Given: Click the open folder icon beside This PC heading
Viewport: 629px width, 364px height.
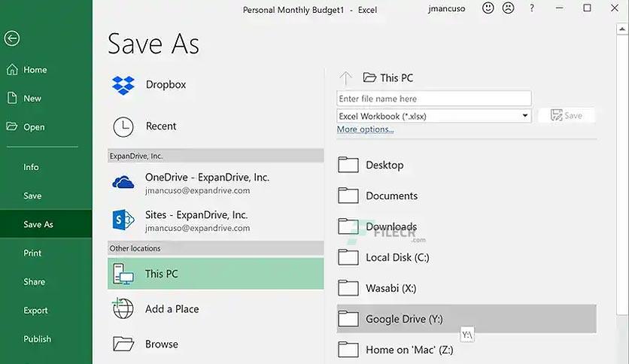Looking at the screenshot, I should coord(369,77).
